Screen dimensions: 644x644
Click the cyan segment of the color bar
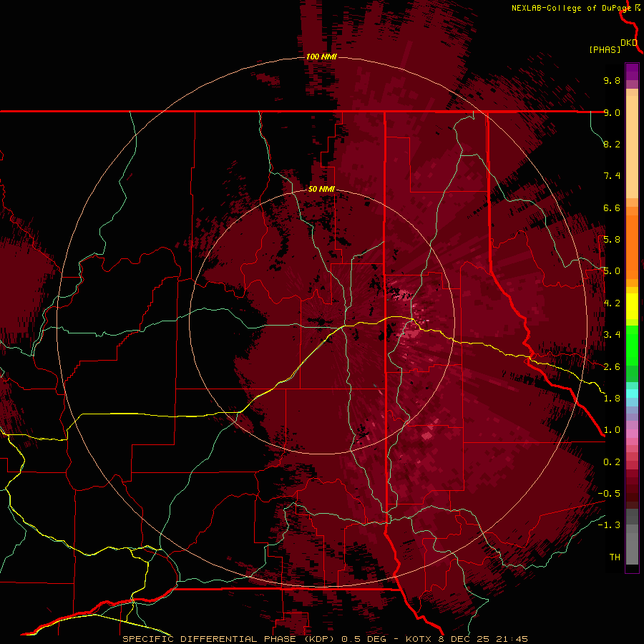click(632, 394)
